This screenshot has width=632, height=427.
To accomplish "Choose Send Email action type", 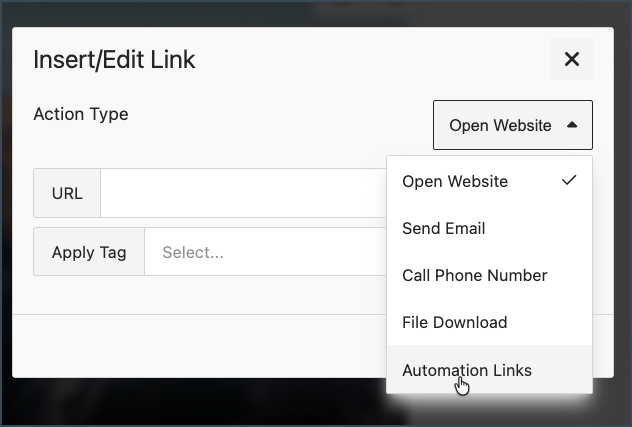I will [489, 228].
